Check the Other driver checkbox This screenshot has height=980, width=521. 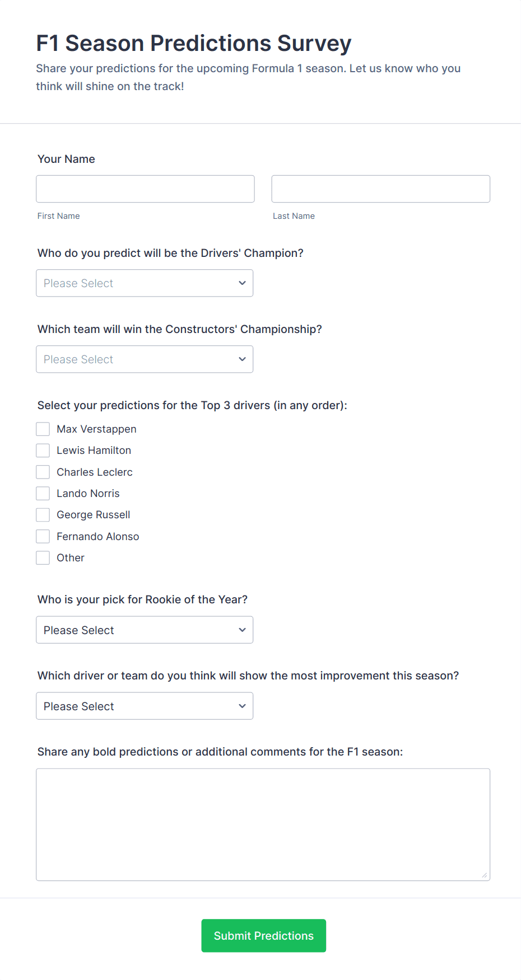(43, 558)
